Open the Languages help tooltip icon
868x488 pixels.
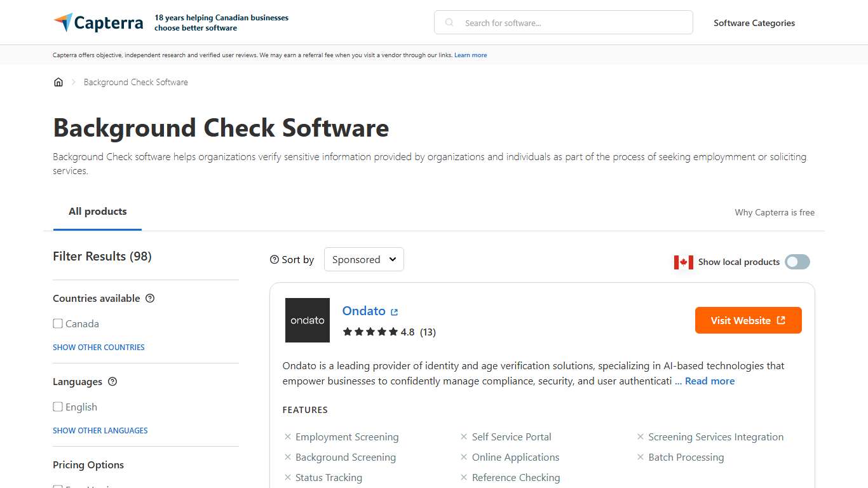pos(112,381)
